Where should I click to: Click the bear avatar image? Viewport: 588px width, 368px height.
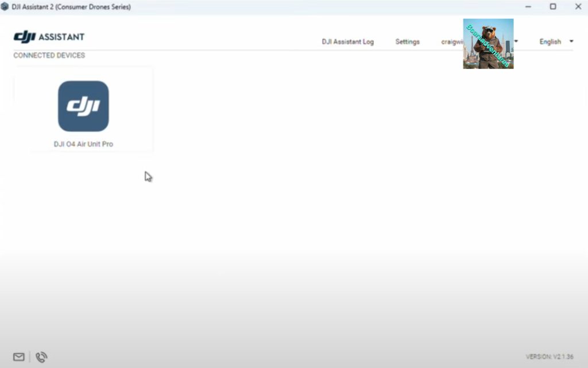coord(488,44)
